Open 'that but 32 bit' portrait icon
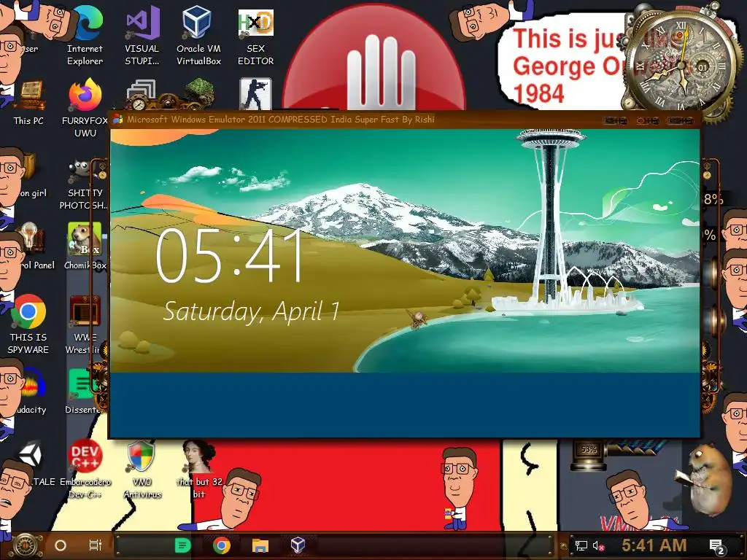The height and width of the screenshot is (560, 747). click(x=198, y=469)
